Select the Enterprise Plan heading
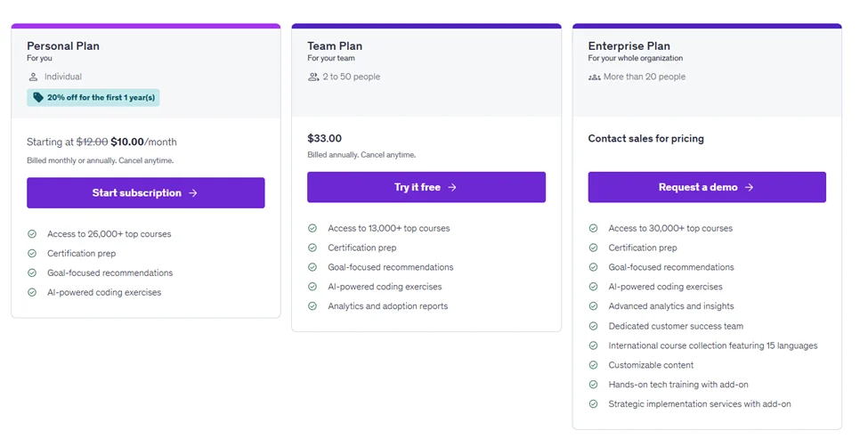 click(629, 46)
